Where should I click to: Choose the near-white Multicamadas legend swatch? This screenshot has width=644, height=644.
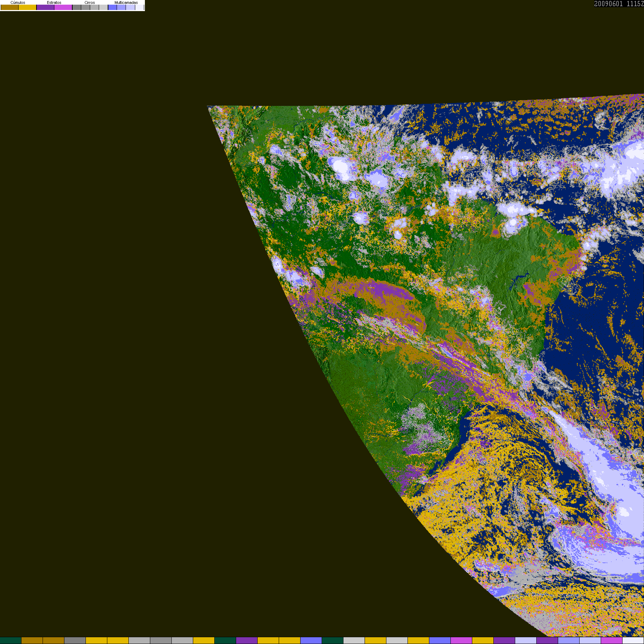point(140,7)
